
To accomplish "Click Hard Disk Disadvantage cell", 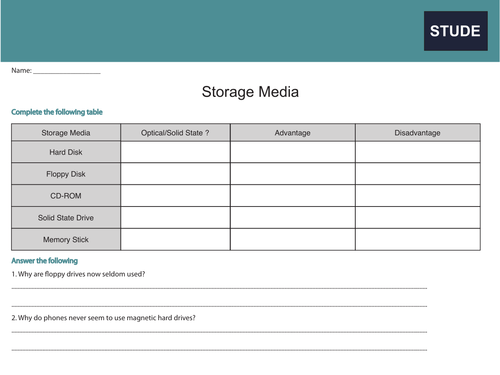I will point(418,152).
